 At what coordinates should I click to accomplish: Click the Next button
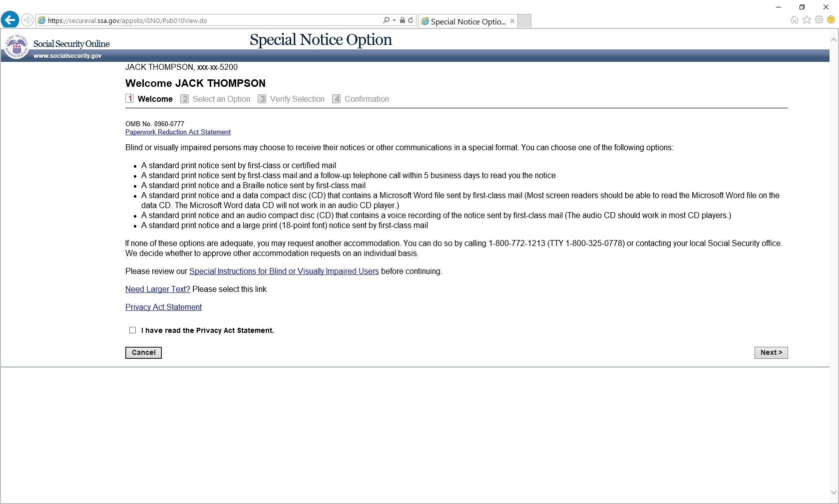click(x=771, y=353)
